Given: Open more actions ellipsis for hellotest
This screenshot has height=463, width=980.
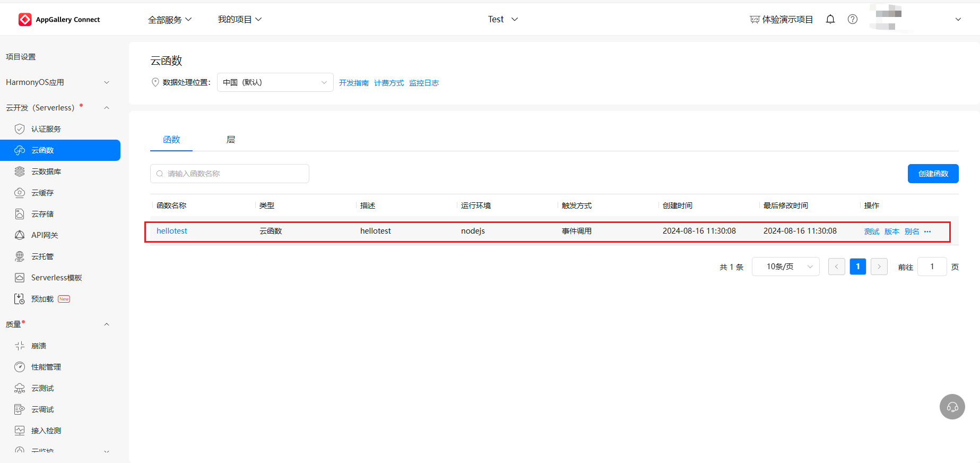Looking at the screenshot, I should click(x=927, y=231).
